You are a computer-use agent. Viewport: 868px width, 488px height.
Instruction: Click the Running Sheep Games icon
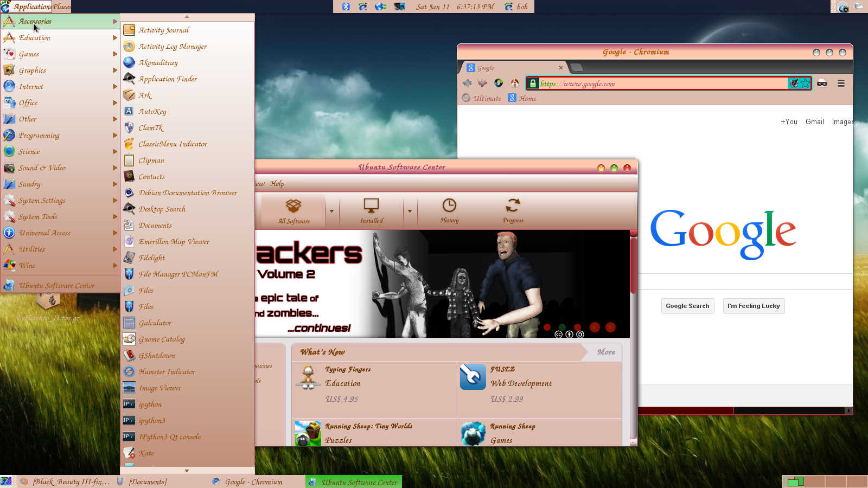coord(473,433)
